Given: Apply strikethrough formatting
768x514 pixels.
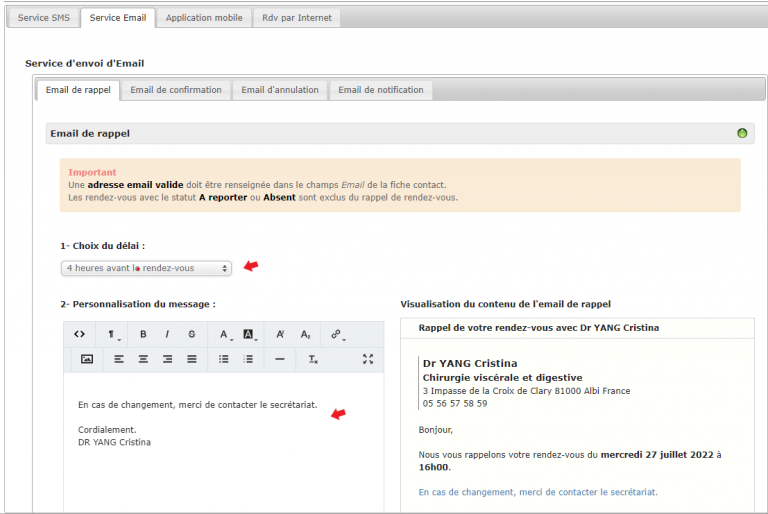Looking at the screenshot, I should 192,334.
